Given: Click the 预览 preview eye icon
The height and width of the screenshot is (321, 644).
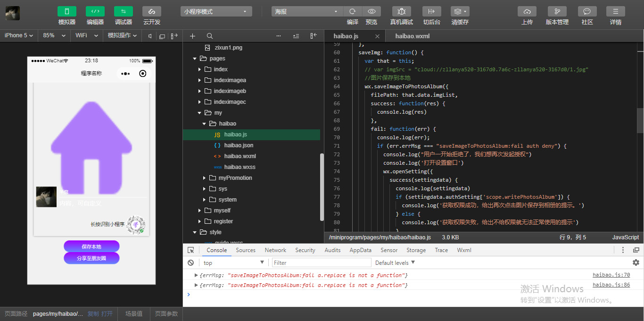Looking at the screenshot, I should [372, 11].
